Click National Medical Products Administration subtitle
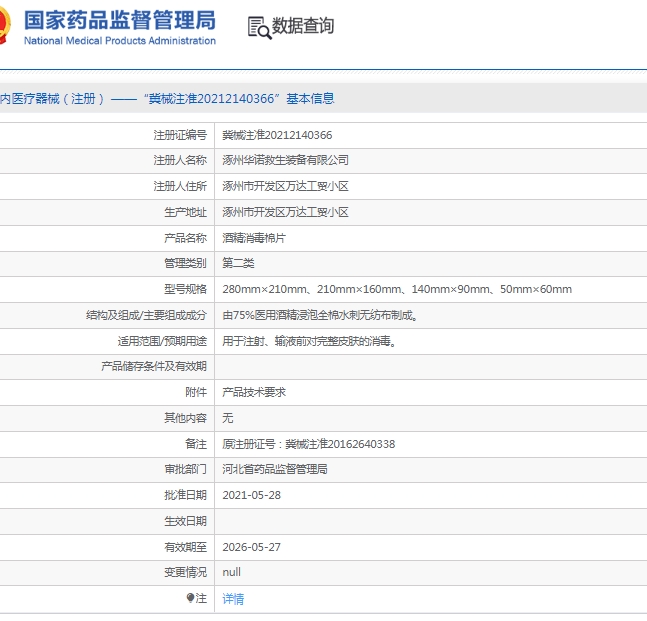 tap(120, 40)
